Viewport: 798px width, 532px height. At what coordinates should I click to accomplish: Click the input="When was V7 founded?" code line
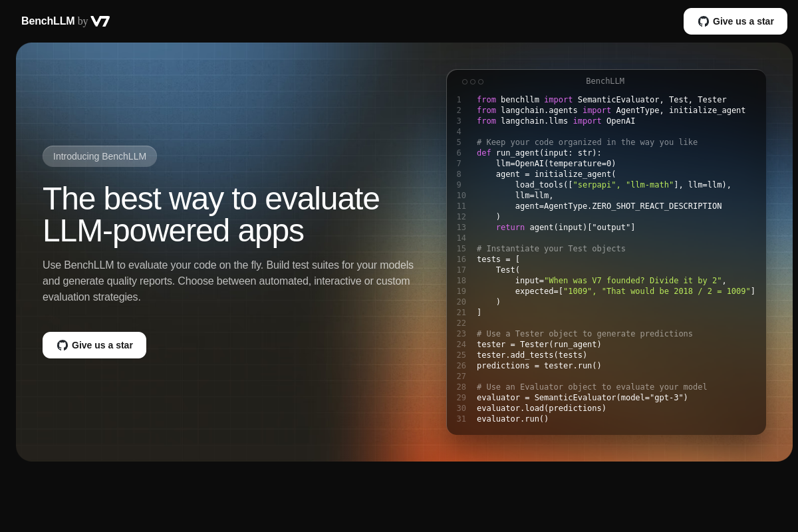pyautogui.click(x=621, y=281)
